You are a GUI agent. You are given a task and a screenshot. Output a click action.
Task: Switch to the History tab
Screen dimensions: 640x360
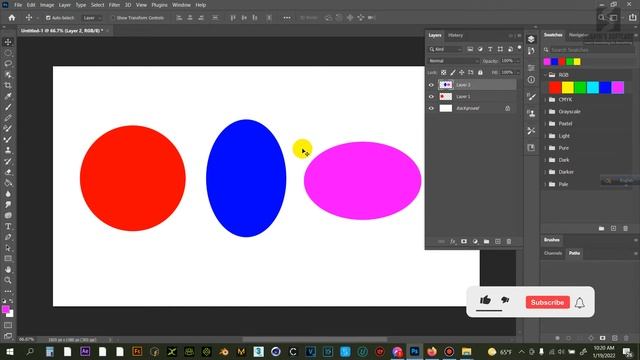click(456, 36)
